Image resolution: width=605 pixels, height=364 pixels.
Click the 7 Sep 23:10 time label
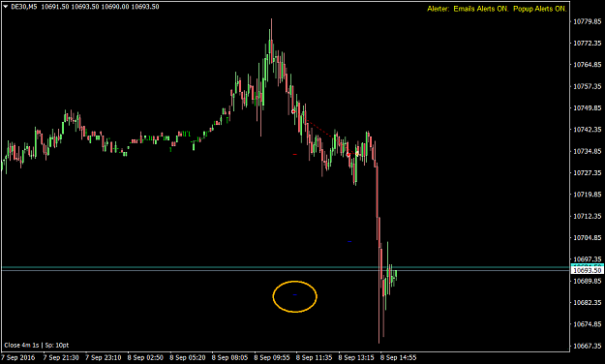103,357
